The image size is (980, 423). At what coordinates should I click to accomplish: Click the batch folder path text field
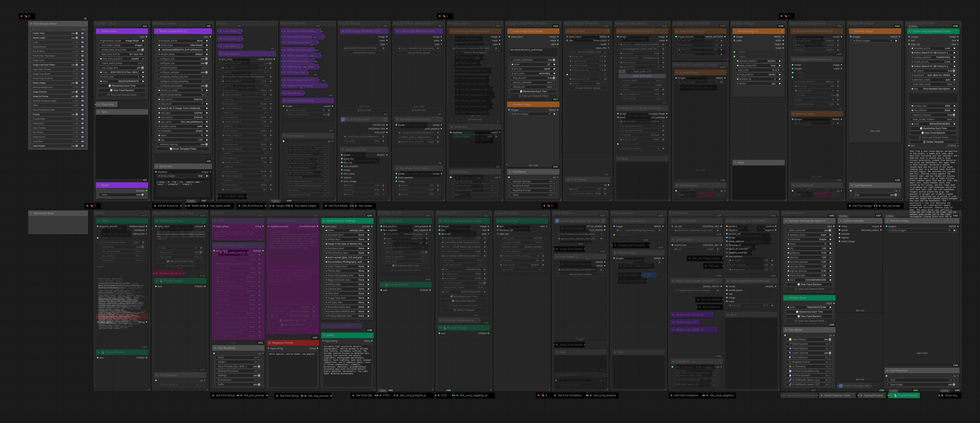tap(533, 52)
